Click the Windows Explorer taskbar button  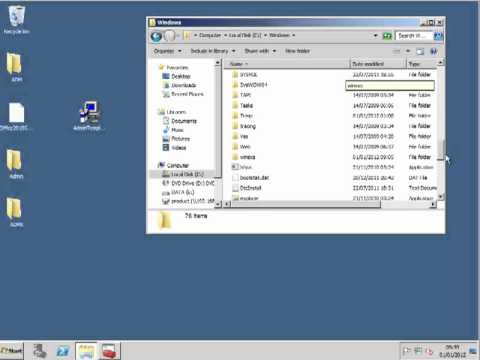pyautogui.click(x=86, y=351)
